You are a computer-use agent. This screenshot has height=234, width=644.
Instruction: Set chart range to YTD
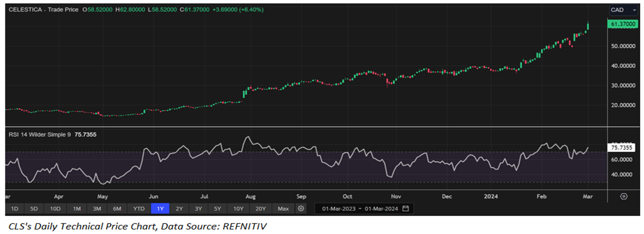coord(139,208)
